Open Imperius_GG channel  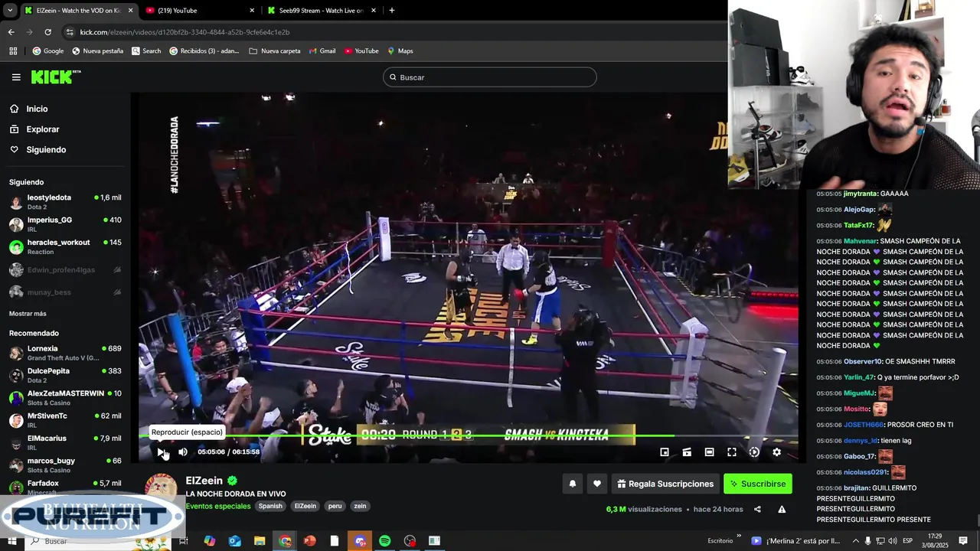click(x=65, y=224)
